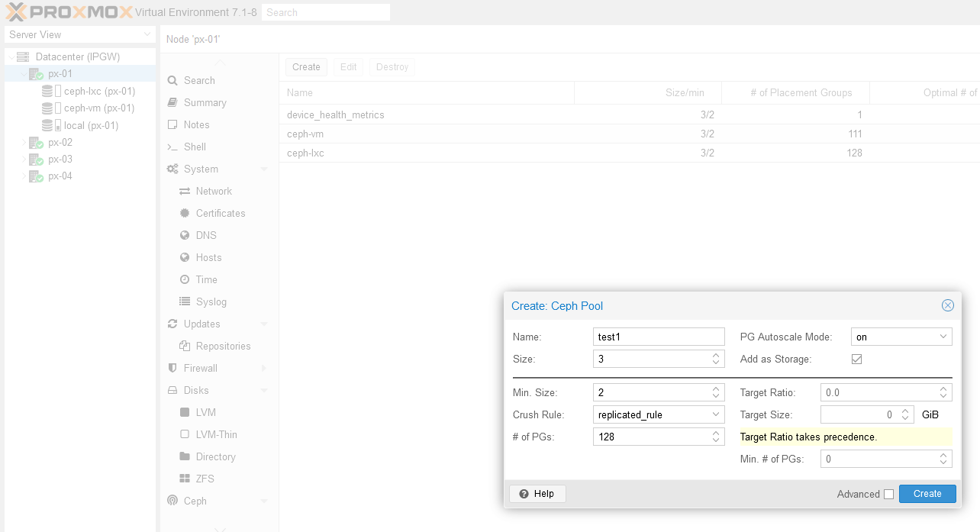Open Certificates via its gear icon
Screen dimensions: 980x532
[185, 213]
